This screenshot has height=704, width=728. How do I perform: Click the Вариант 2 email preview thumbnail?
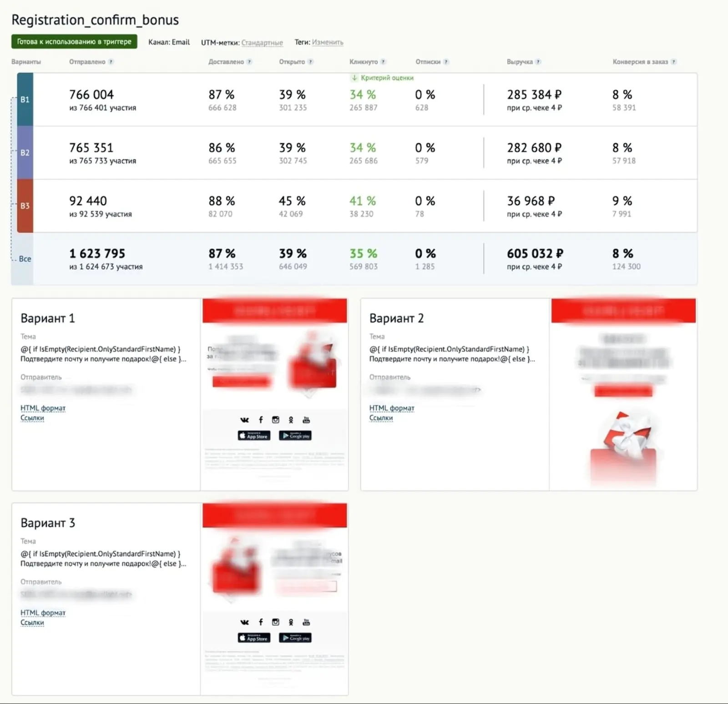pyautogui.click(x=623, y=394)
